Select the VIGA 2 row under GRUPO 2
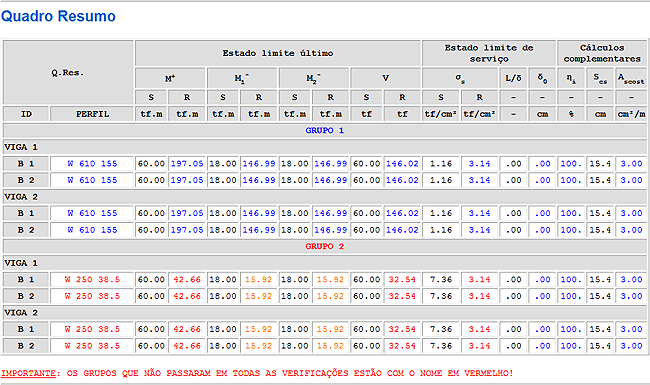650x385 pixels. tap(325, 313)
